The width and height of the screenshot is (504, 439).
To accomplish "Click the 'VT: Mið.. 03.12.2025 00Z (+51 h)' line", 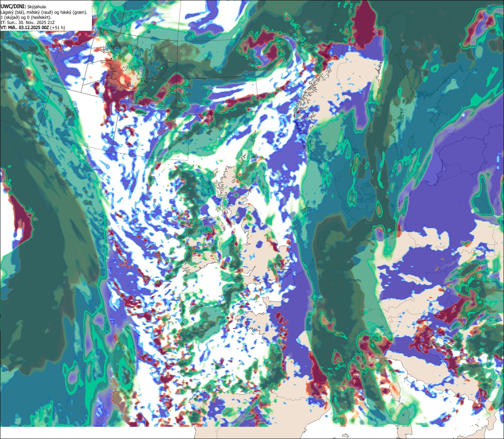I will pyautogui.click(x=33, y=28).
